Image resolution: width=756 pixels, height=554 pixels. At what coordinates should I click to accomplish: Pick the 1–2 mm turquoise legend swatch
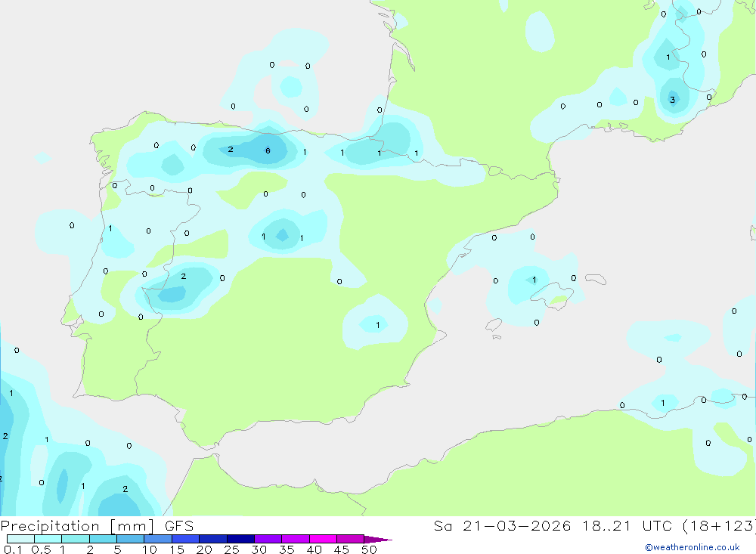coord(75,539)
